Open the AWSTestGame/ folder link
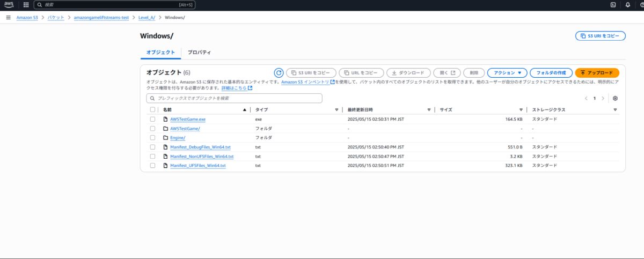This screenshot has height=259, width=644. (185, 128)
